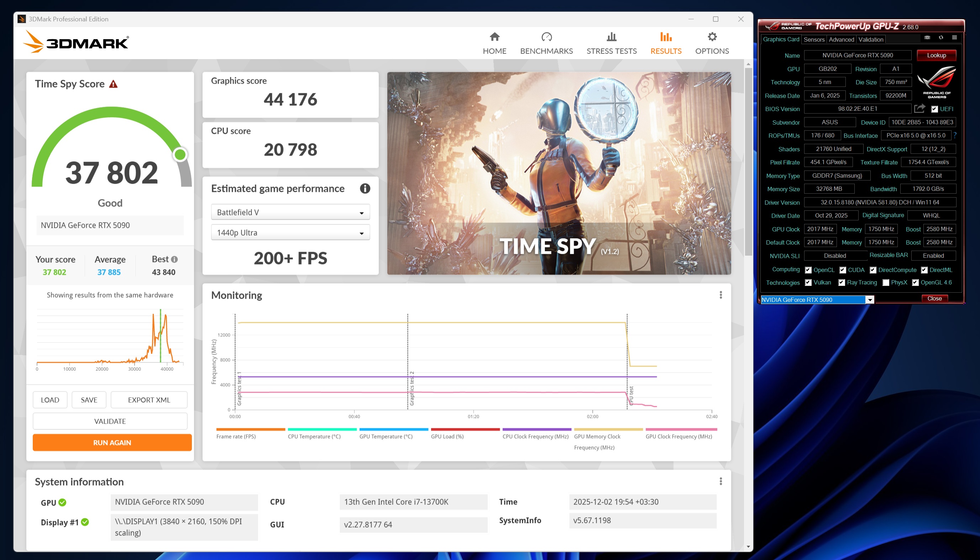Click the Estimated game performance info icon
This screenshot has height=560, width=980.
pos(365,188)
